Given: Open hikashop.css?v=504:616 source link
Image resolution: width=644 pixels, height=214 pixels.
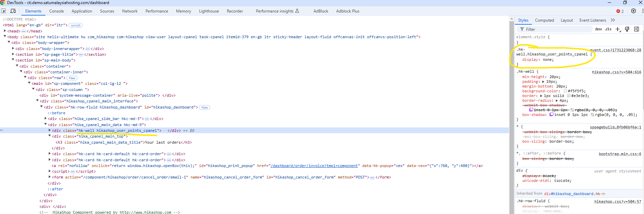Looking at the screenshot, I should point(617,72).
